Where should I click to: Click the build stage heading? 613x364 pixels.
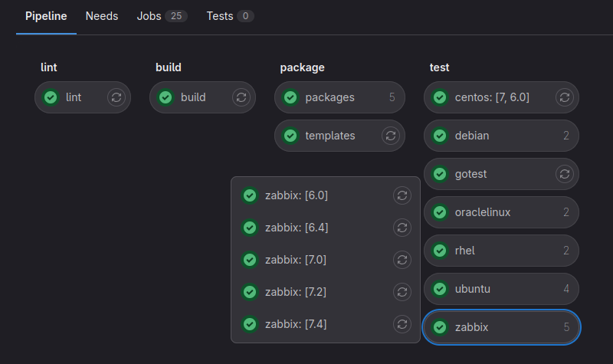[169, 67]
